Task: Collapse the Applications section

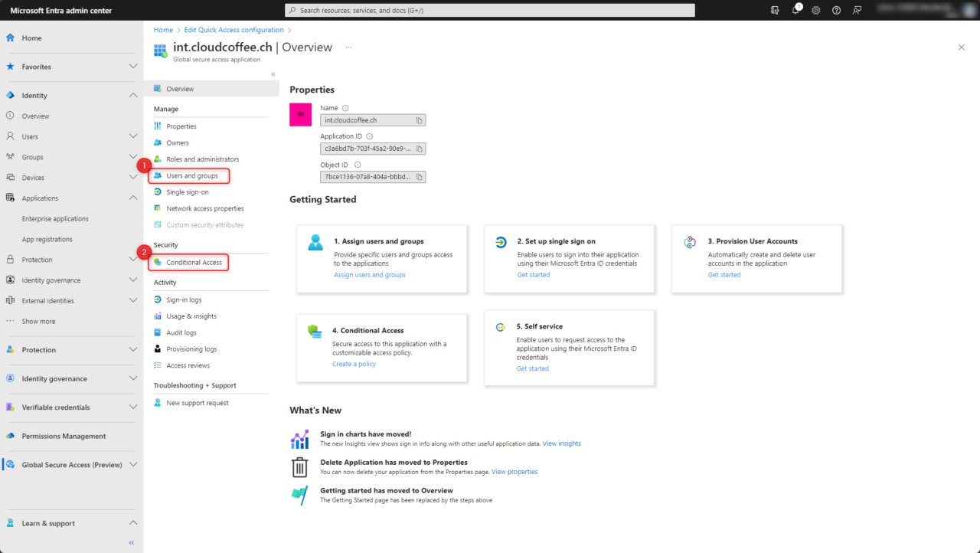Action: (133, 198)
